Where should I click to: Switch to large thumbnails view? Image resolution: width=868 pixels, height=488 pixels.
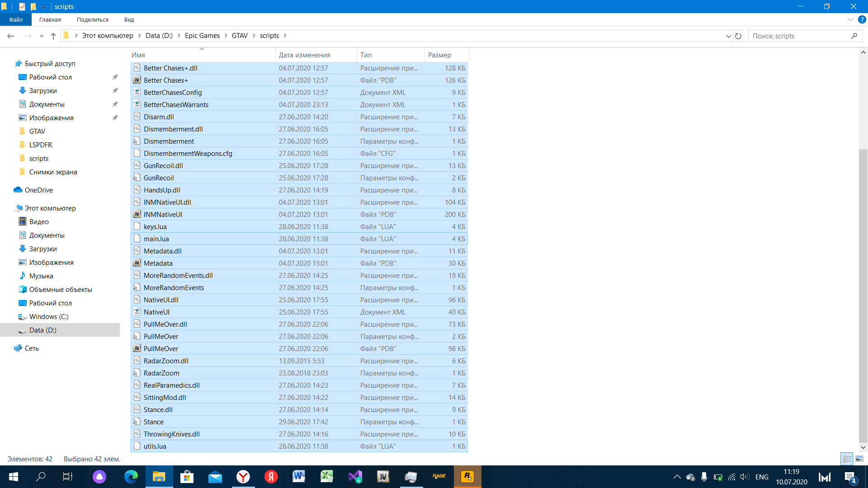[x=859, y=459]
